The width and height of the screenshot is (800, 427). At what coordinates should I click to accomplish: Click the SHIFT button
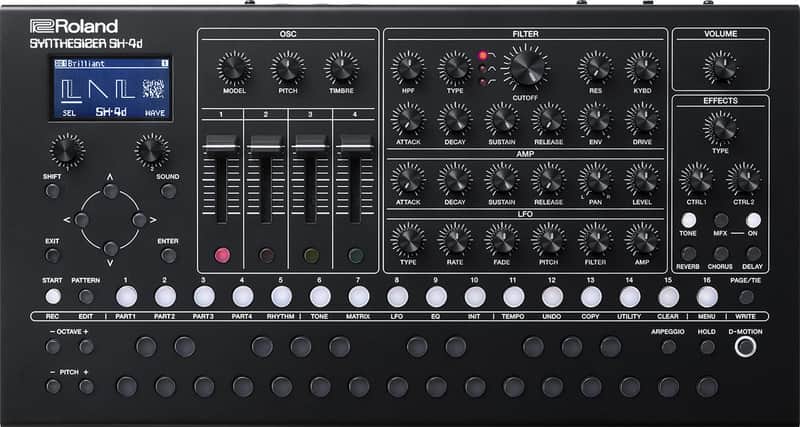point(52,191)
